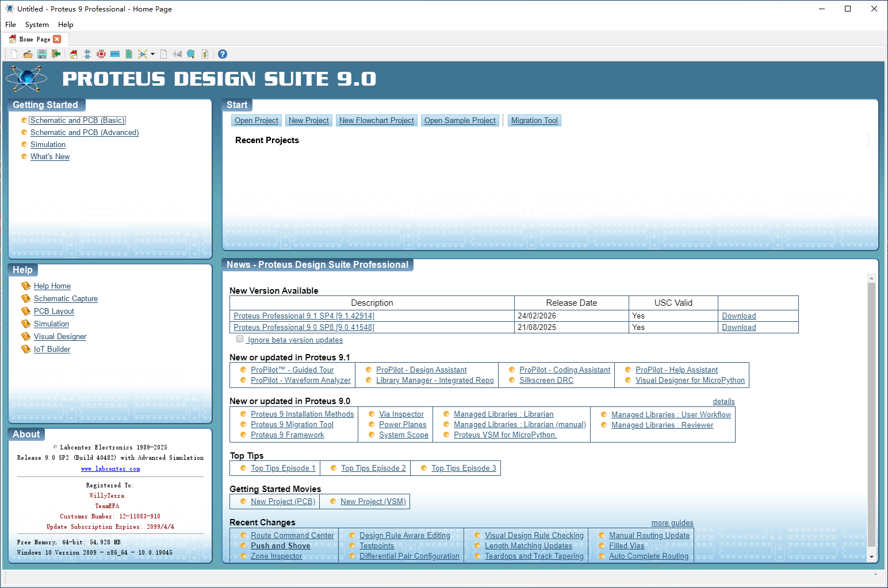Open the Via Inspector link
The image size is (888, 588).
click(x=401, y=414)
